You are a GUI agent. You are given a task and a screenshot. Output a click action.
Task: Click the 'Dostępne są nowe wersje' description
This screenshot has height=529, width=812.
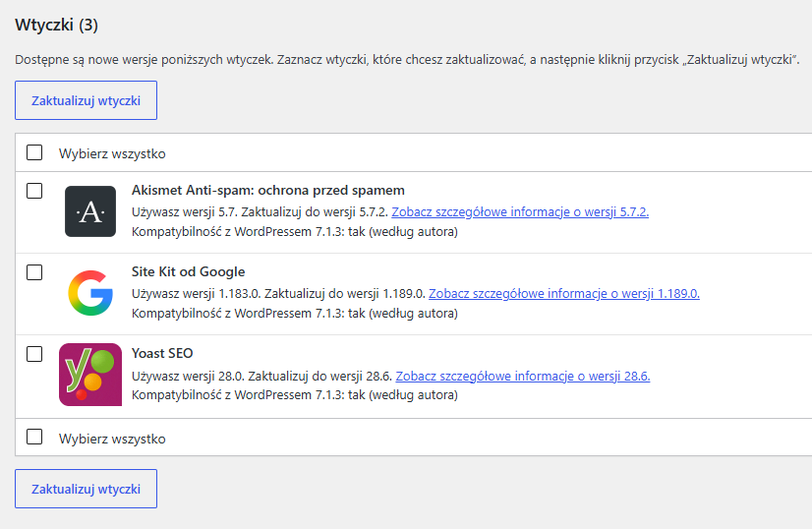(407, 60)
